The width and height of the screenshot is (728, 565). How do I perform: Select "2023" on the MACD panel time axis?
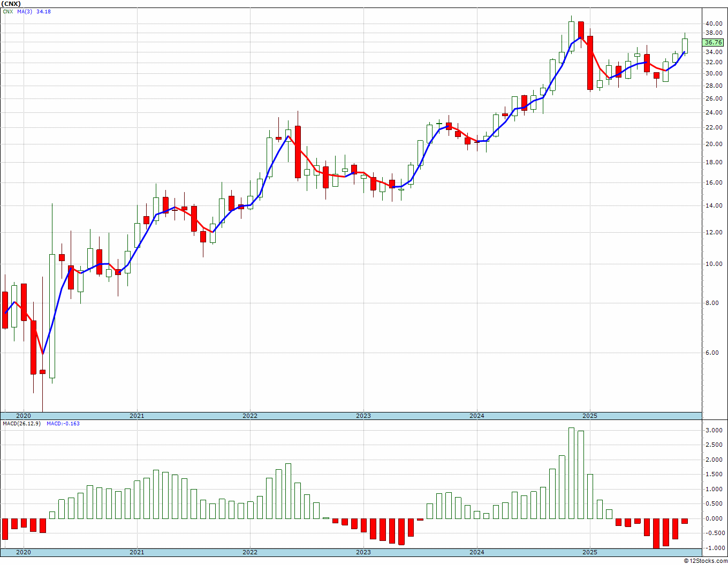pos(363,552)
